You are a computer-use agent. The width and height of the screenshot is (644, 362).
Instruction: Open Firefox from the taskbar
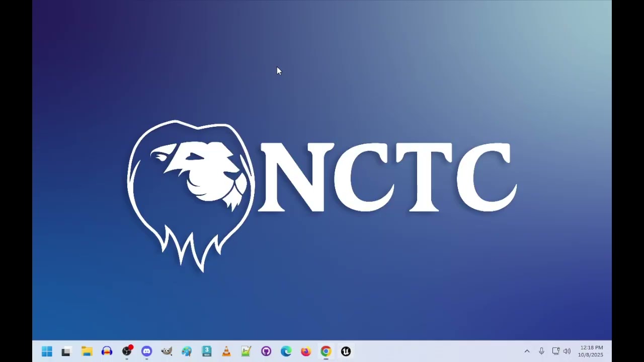click(x=306, y=351)
